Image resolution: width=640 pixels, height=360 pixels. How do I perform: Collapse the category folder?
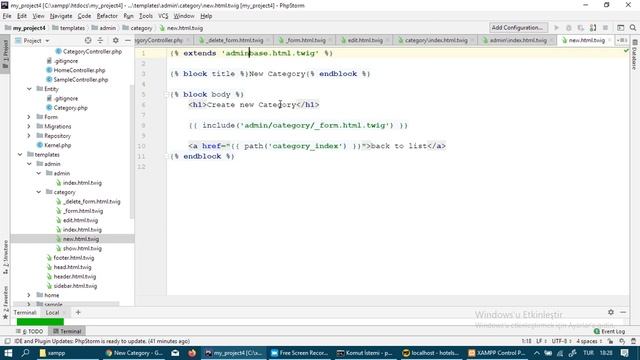click(x=38, y=192)
